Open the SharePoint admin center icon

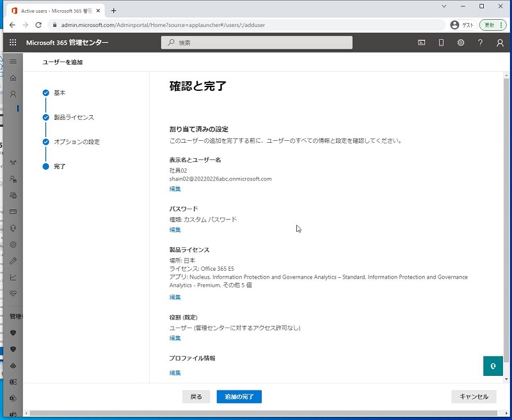coord(13,398)
